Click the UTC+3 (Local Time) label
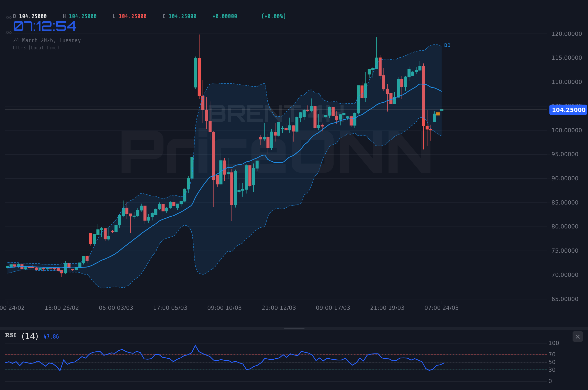The image size is (588, 390). pyautogui.click(x=36, y=48)
